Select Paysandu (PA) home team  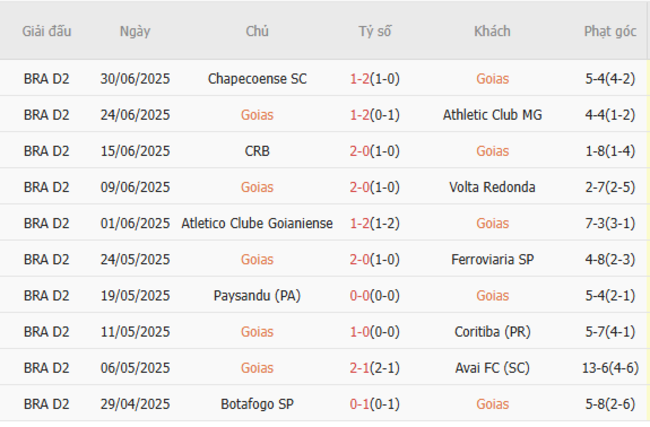257,296
